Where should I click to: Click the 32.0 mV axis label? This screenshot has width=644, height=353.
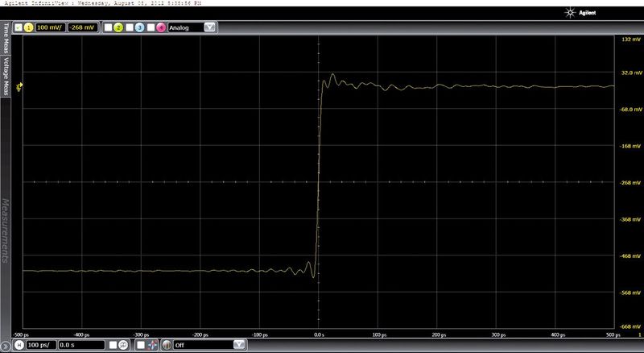pos(632,73)
